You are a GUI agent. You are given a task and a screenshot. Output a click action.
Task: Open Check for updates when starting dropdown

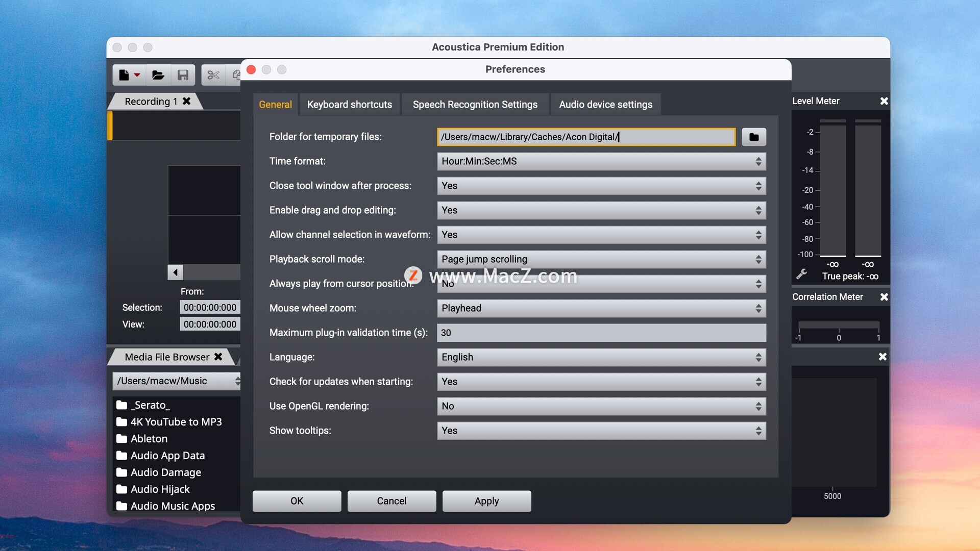pyautogui.click(x=601, y=382)
